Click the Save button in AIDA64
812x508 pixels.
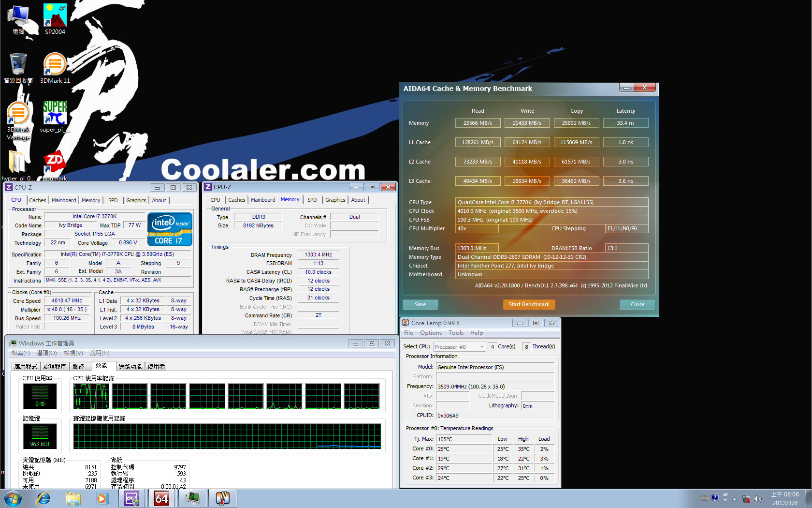pyautogui.click(x=420, y=304)
